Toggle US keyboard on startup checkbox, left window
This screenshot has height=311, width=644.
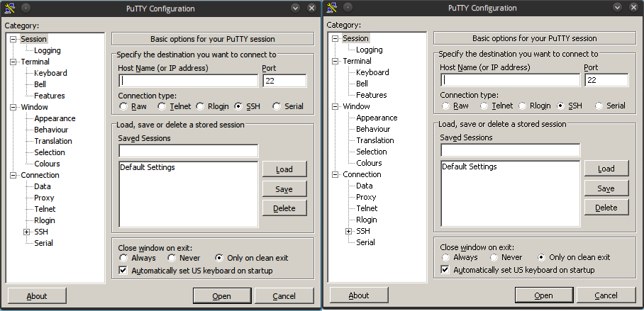click(x=123, y=271)
